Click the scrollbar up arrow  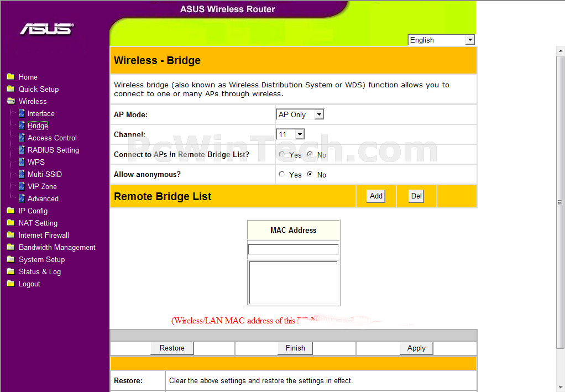click(561, 50)
